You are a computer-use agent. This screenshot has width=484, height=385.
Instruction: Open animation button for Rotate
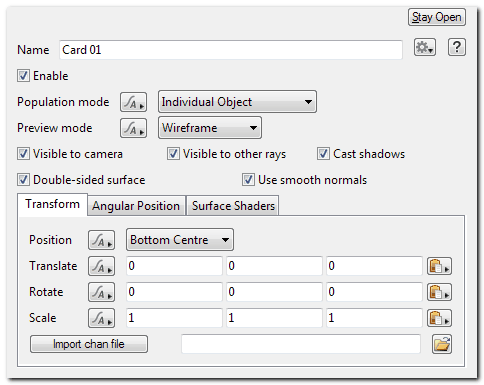point(101,292)
